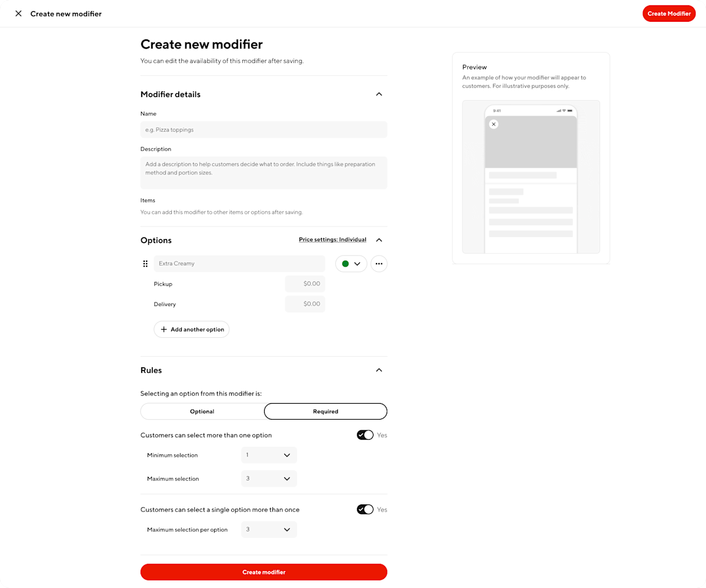Select the Required rule
This screenshot has height=588, width=706.
325,411
